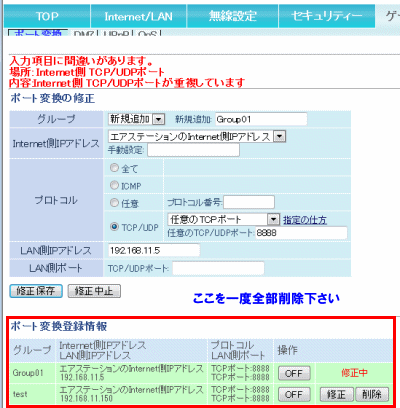Open the グループ 新規追加 dropdown
Screen dimensions: 400x408
(x=137, y=119)
